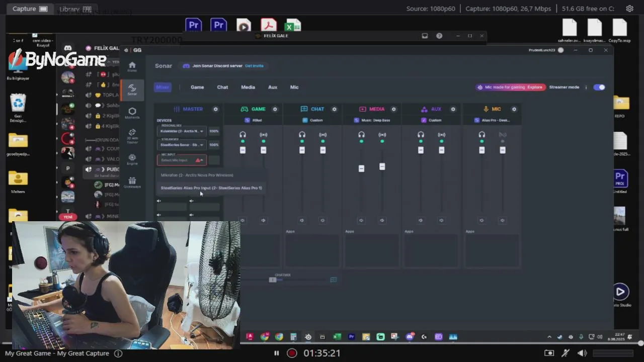Open GAME channel settings gear
Image resolution: width=644 pixels, height=362 pixels.
click(275, 109)
